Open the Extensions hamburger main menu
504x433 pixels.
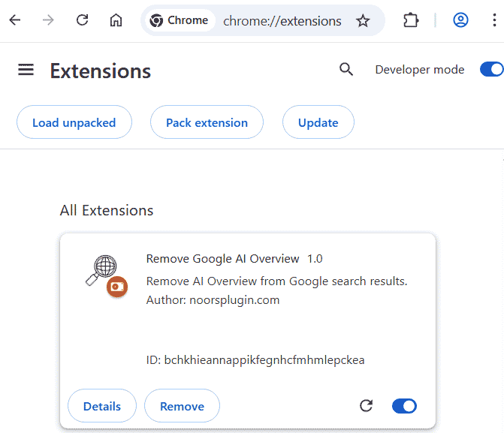point(26,70)
